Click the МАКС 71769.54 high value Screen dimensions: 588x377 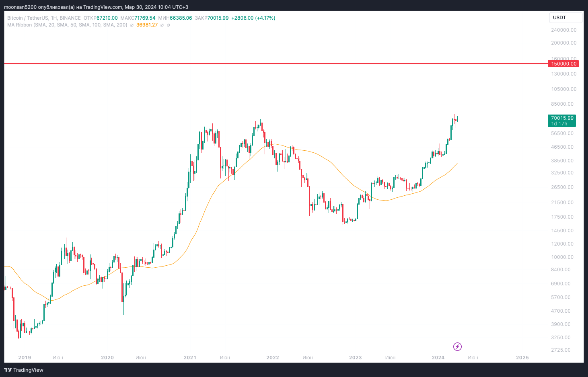point(138,18)
